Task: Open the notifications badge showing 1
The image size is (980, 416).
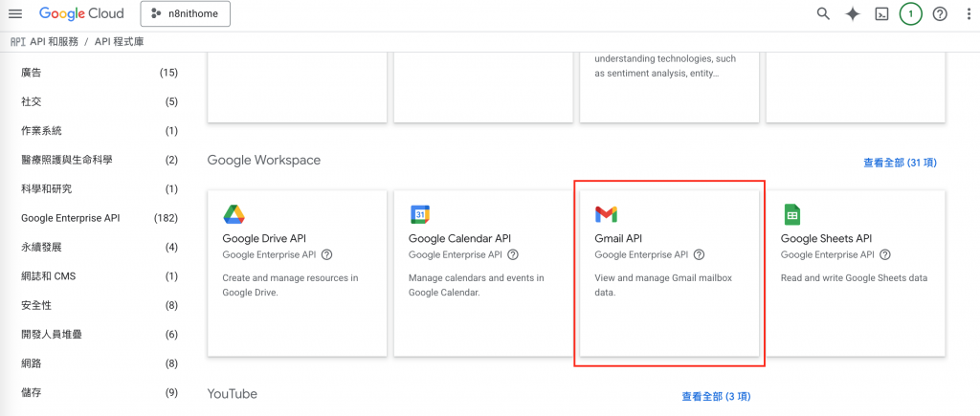Action: click(911, 14)
